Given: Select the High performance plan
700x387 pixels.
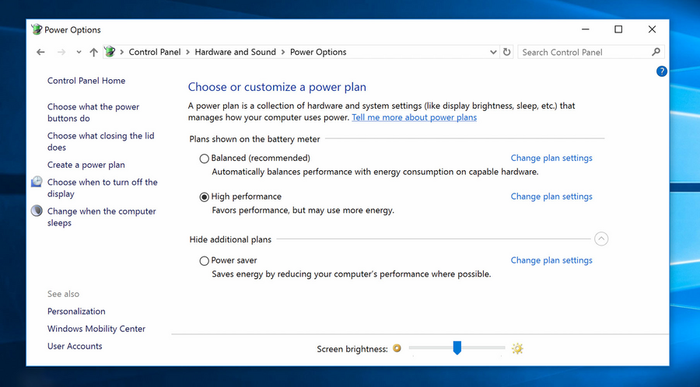Looking at the screenshot, I should point(204,197).
